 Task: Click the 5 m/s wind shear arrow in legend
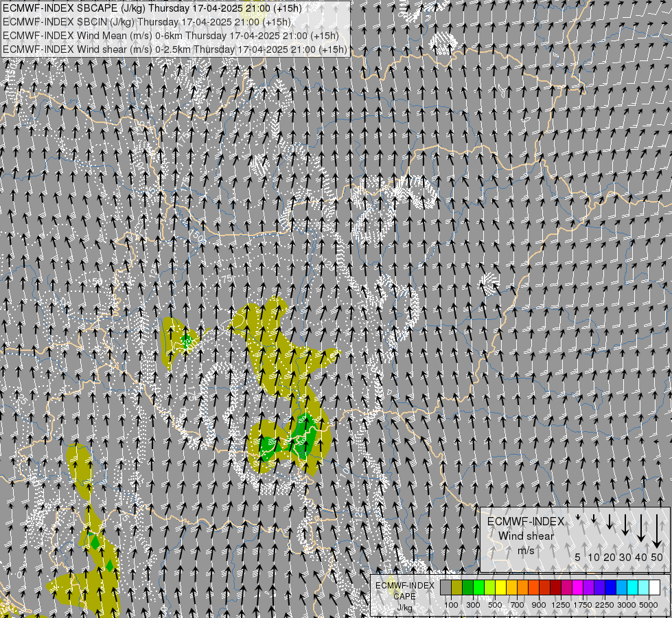point(578,517)
